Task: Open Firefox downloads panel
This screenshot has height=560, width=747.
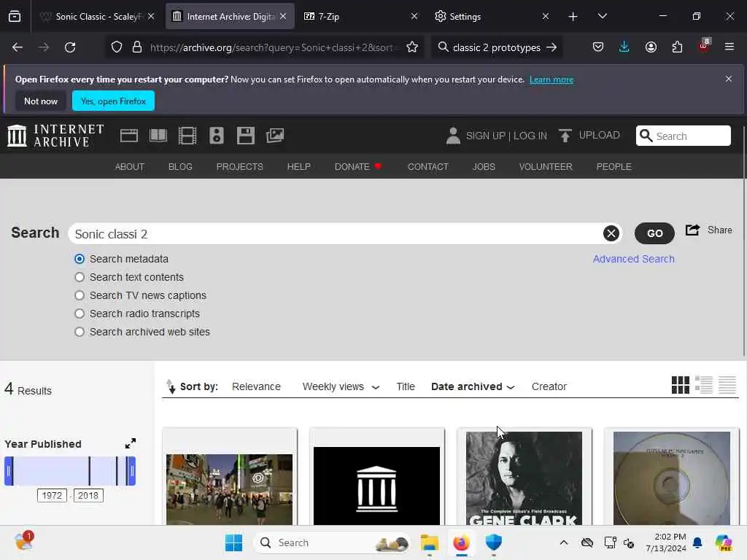Action: click(624, 47)
